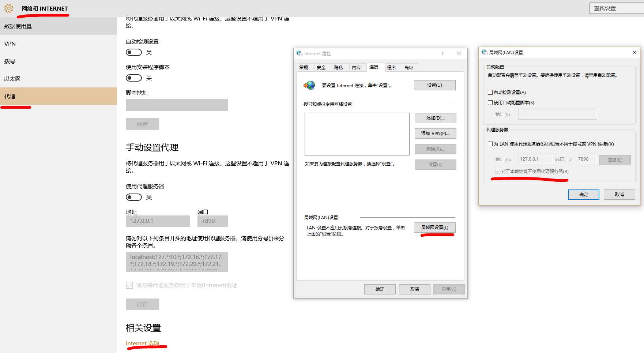The width and height of the screenshot is (644, 353).
Task: Enable the 使用安装程序脚本 switch
Action: click(x=133, y=78)
